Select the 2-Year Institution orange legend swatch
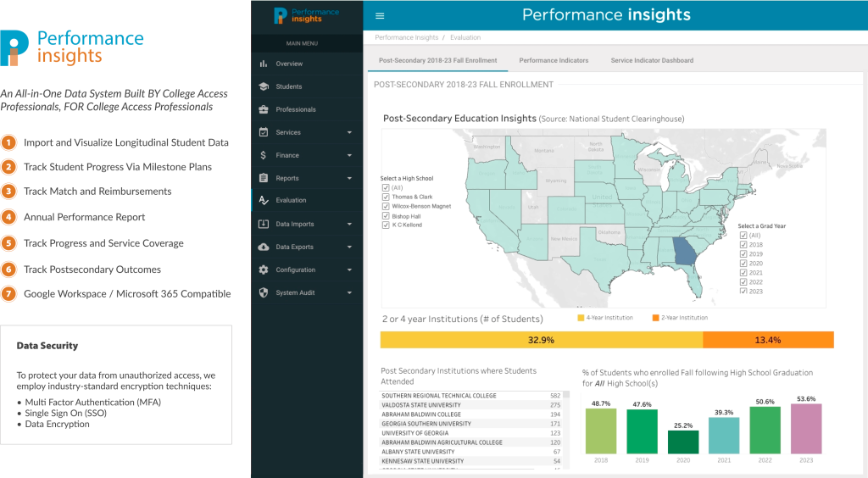 [655, 318]
